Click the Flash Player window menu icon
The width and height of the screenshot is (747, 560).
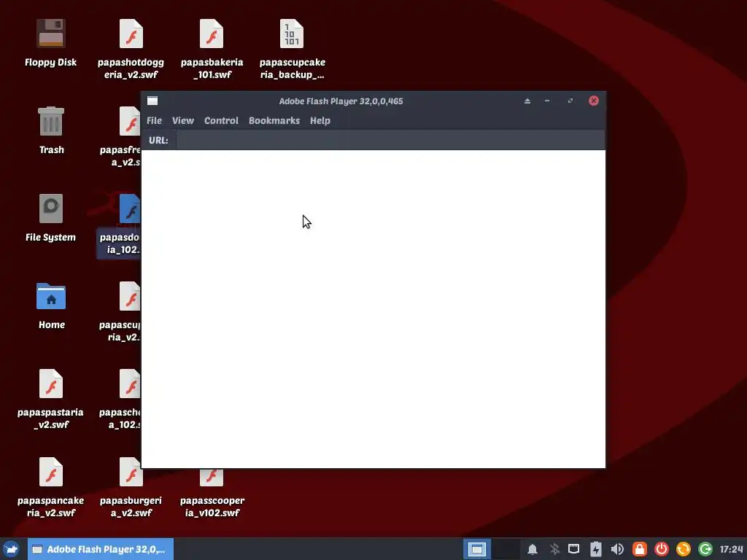coord(152,101)
